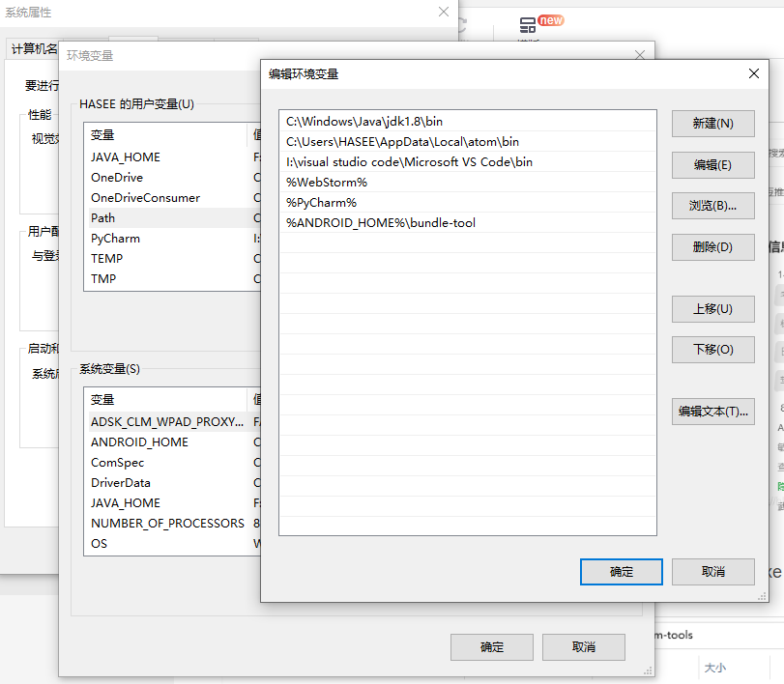Viewport: 784px width, 684px height.
Task: Move the entry down with 下移(O)
Action: [x=713, y=349]
